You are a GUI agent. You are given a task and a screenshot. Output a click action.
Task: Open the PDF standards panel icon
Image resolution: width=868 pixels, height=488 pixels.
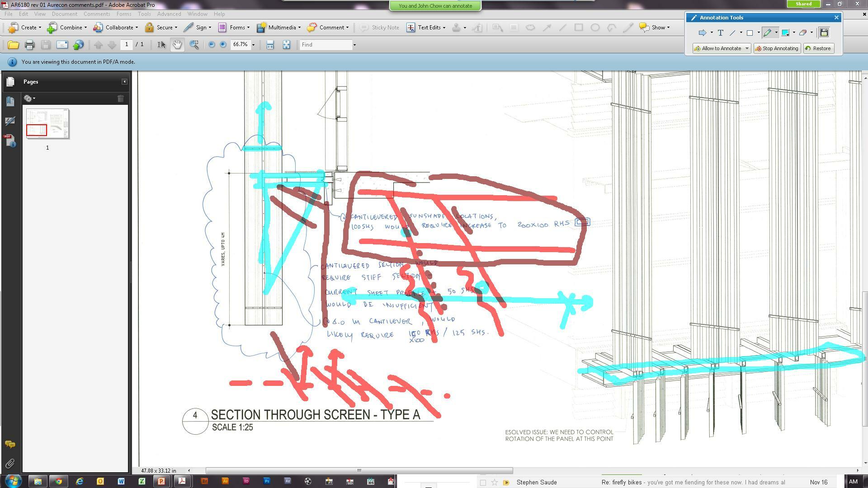(x=10, y=141)
